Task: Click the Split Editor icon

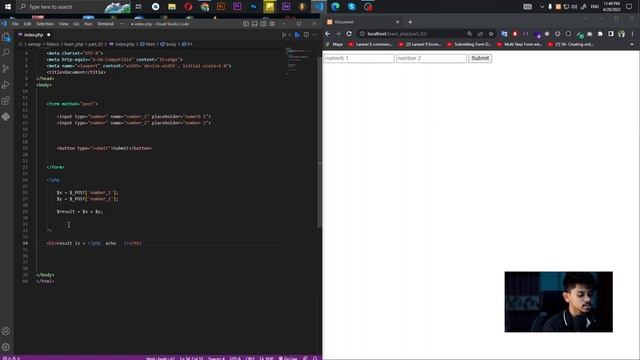Action: [306, 35]
